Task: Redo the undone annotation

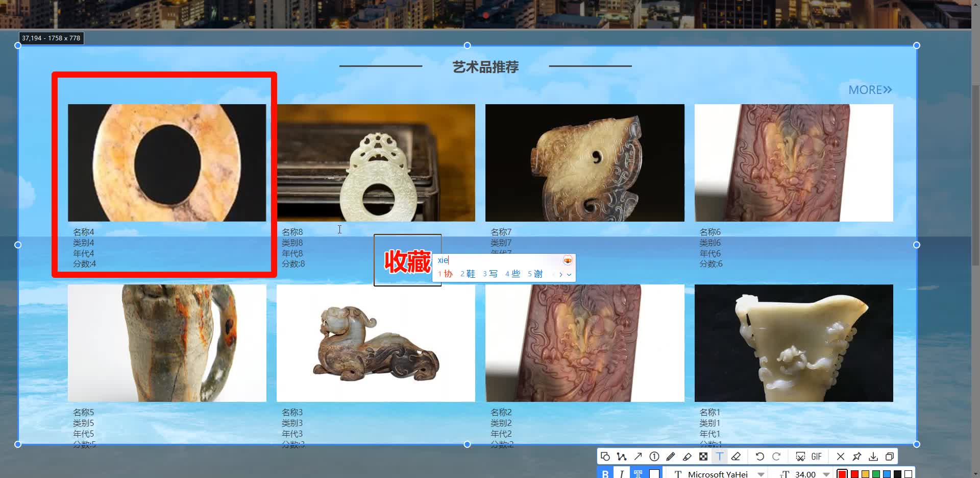Action: [x=776, y=457]
